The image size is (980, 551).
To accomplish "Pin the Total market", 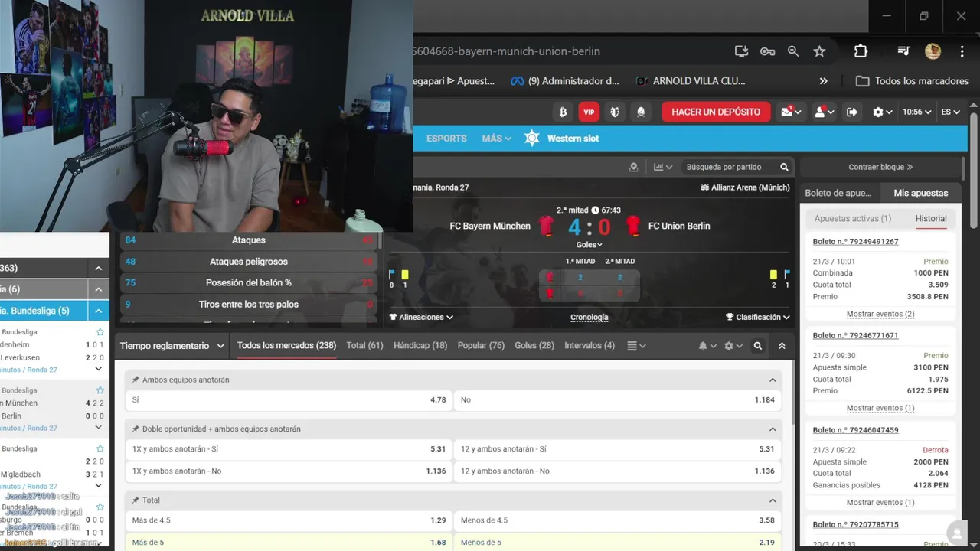I will (x=136, y=500).
